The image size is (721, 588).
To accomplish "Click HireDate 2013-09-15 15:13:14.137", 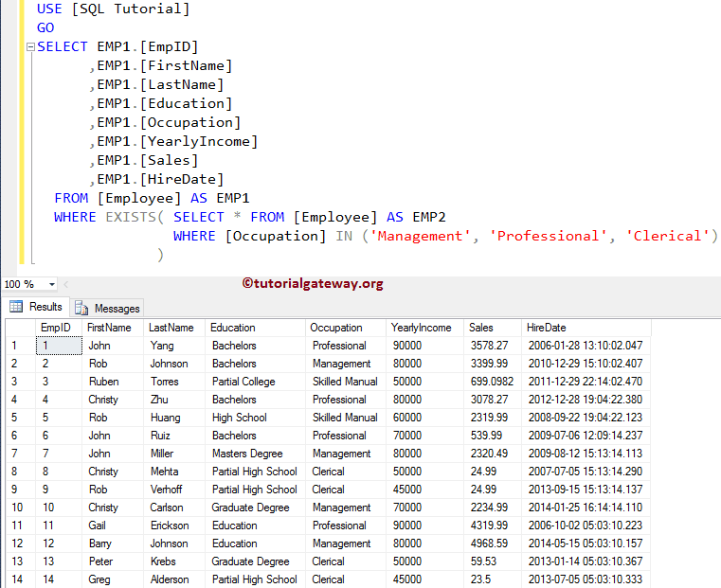I will tap(586, 490).
